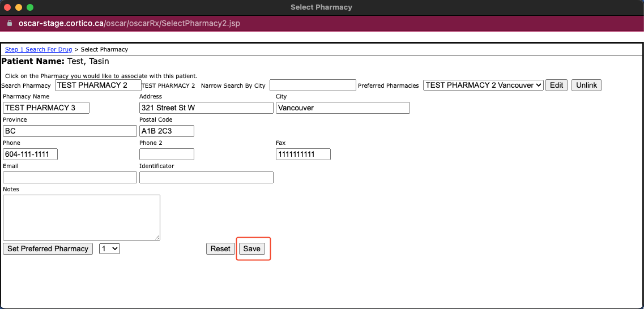Click the URL in the address bar
Image resolution: width=644 pixels, height=309 pixels.
[129, 23]
